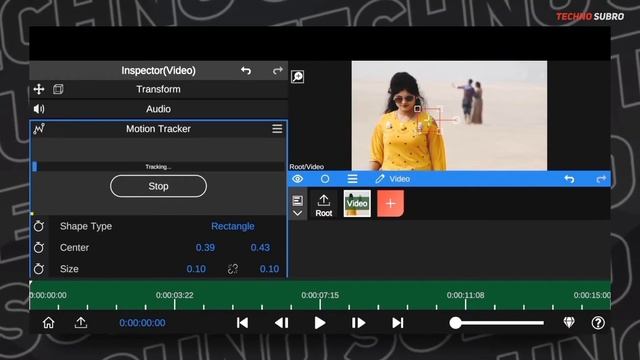Open the help question mark

(x=598, y=323)
